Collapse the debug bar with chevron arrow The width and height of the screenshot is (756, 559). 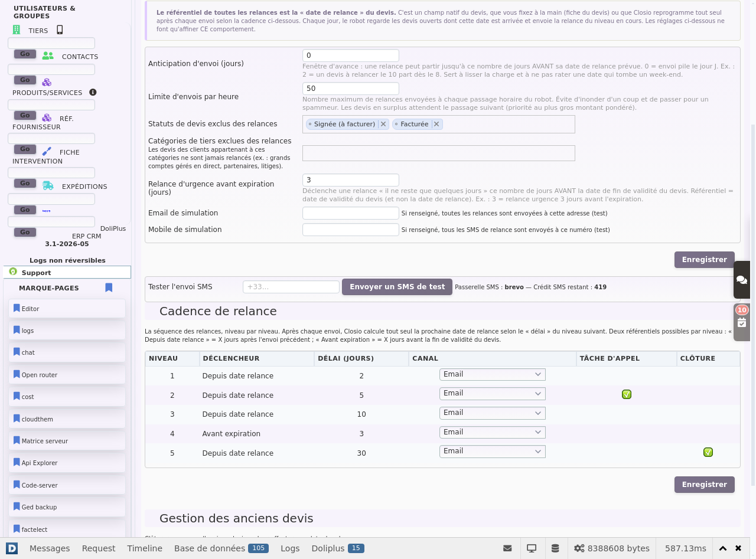click(723, 548)
